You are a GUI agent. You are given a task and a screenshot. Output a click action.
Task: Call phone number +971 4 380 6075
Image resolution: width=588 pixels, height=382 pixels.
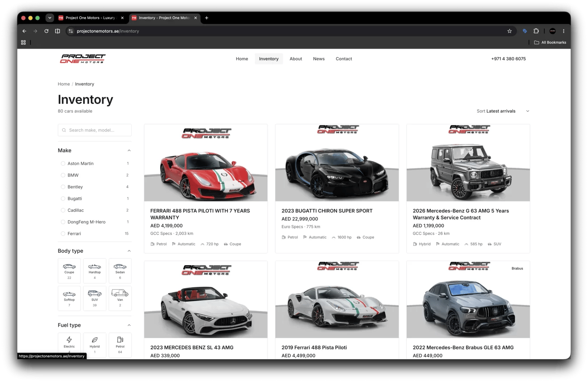[508, 59]
